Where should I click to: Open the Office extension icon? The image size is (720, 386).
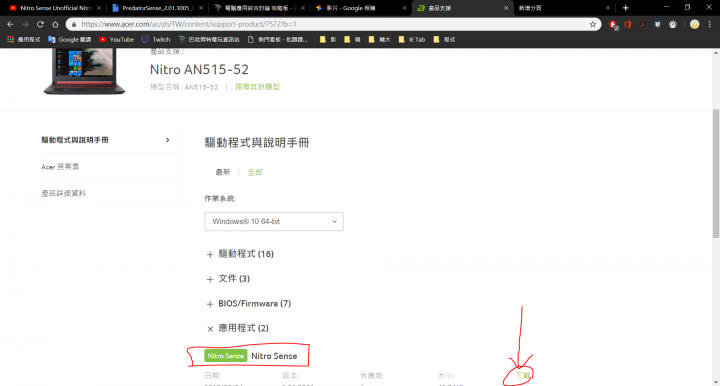tap(628, 25)
